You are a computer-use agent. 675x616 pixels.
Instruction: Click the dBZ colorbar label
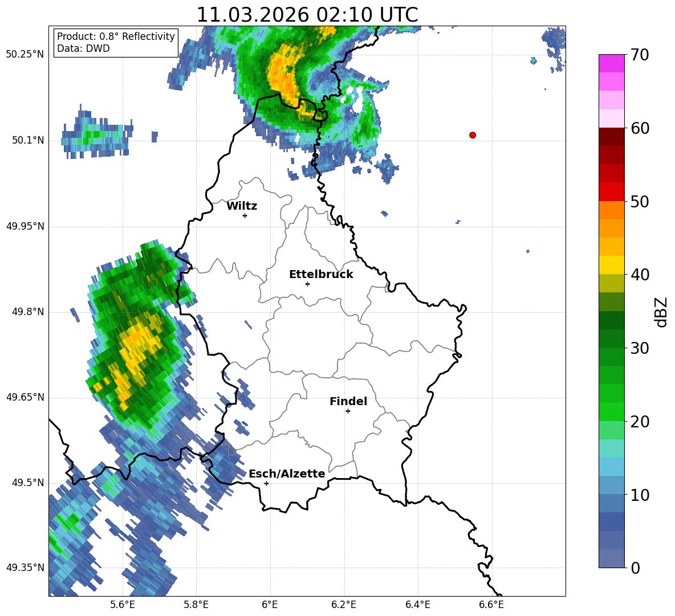pyautogui.click(x=661, y=312)
